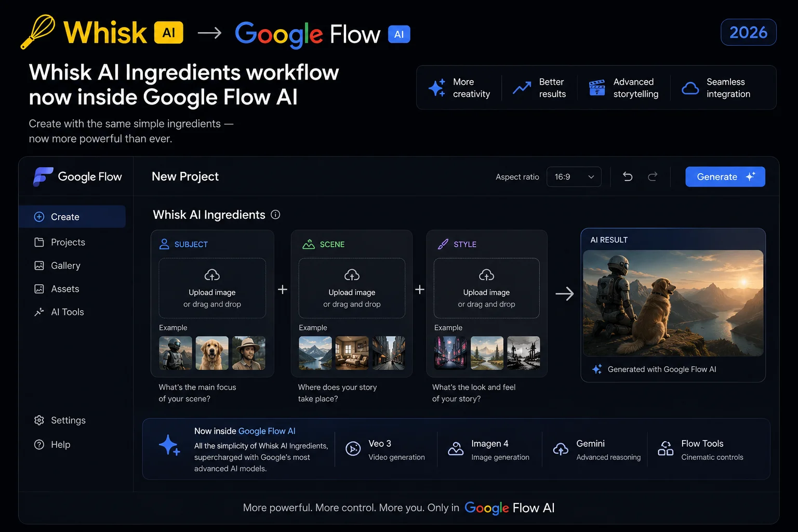798x532 pixels.
Task: Click the AI Tools magic wand icon
Action: (39, 312)
